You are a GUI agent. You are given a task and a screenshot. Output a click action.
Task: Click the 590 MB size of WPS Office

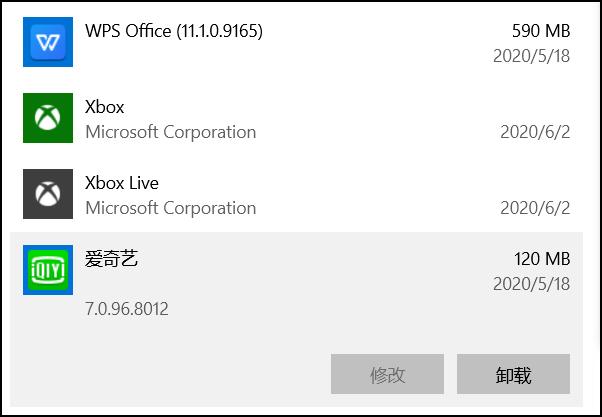coord(540,31)
